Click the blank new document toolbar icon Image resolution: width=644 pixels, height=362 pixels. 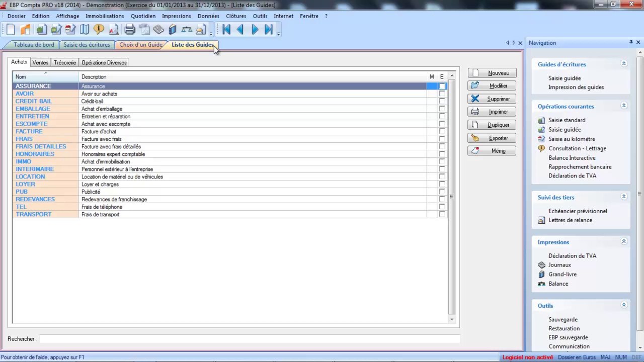[x=11, y=30]
